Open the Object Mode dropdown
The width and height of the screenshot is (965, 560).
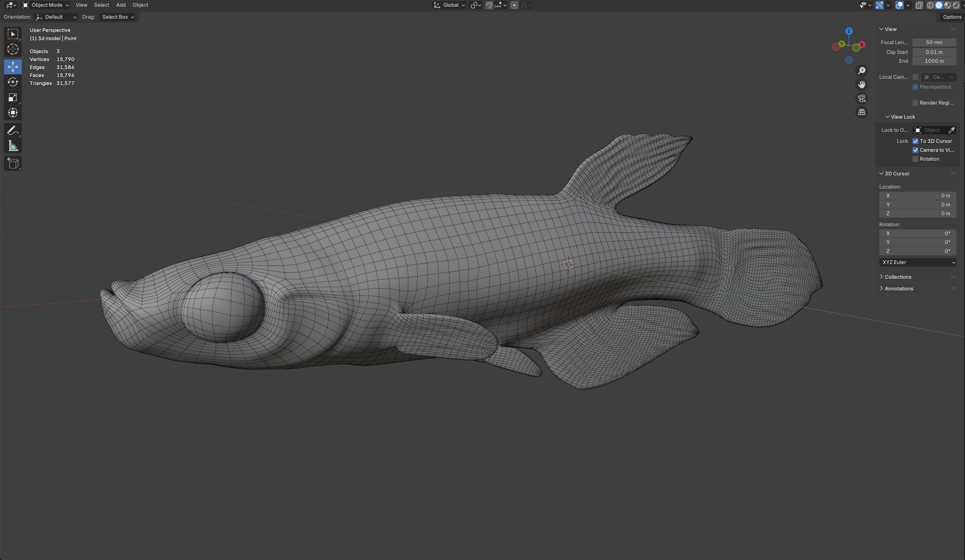pos(46,5)
